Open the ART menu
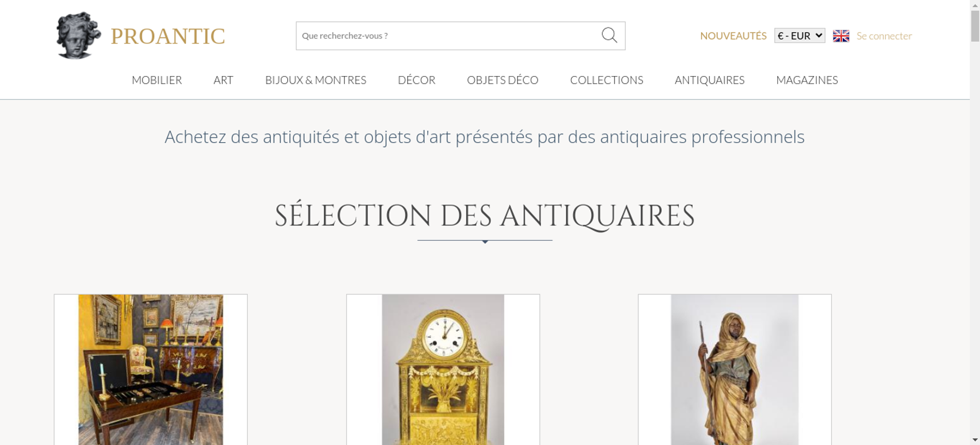 pyautogui.click(x=223, y=80)
